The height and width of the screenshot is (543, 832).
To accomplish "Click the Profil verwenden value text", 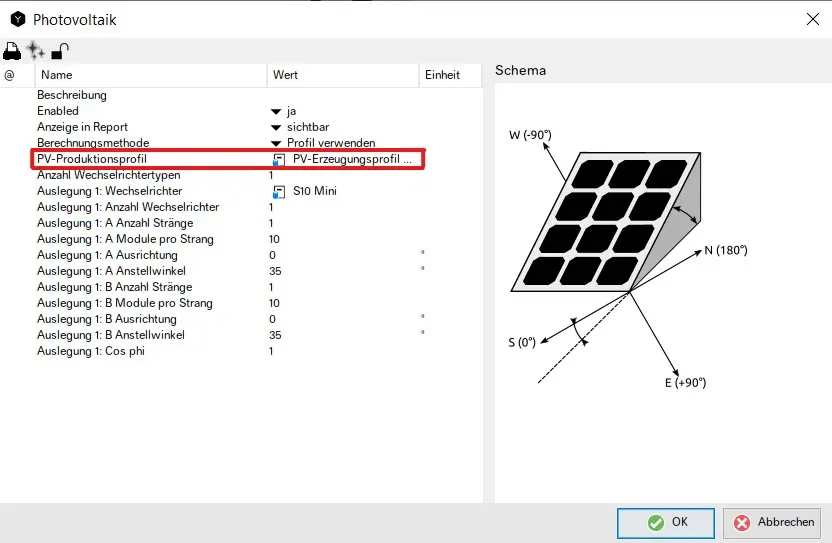I will pyautogui.click(x=331, y=143).
